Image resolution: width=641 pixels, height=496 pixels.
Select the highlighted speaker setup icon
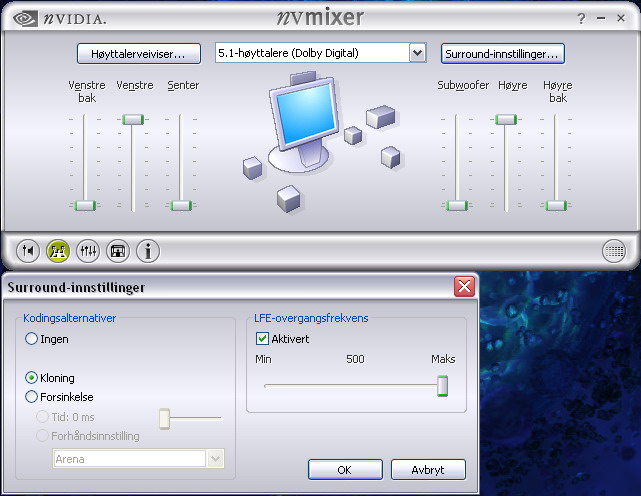coord(58,250)
